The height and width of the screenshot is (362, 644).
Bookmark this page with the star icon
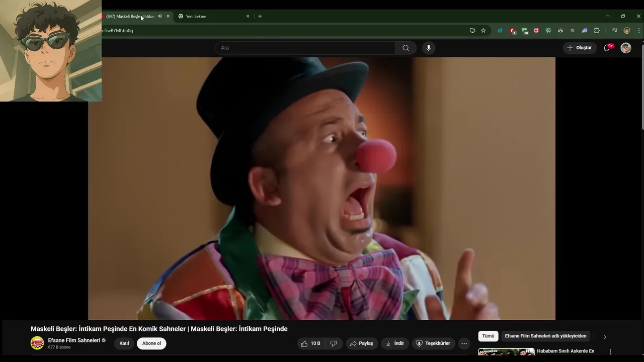point(484,31)
